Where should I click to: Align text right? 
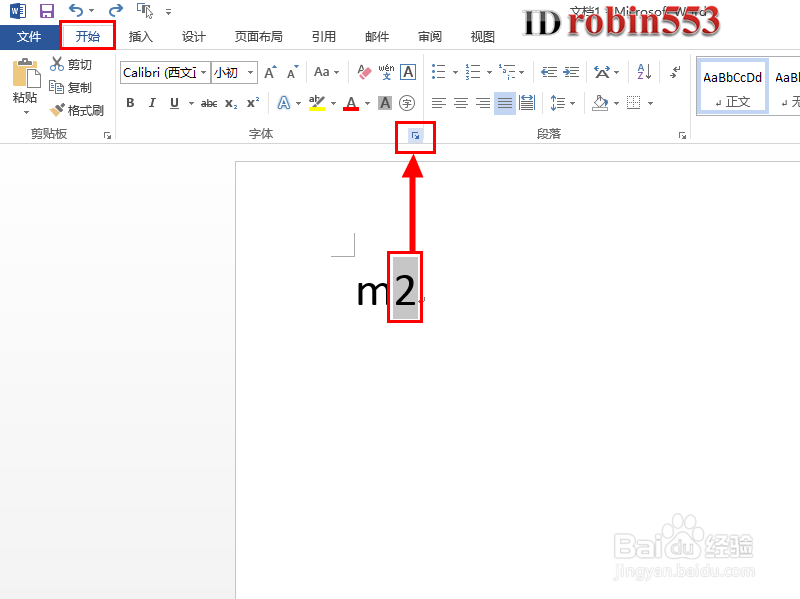[483, 104]
